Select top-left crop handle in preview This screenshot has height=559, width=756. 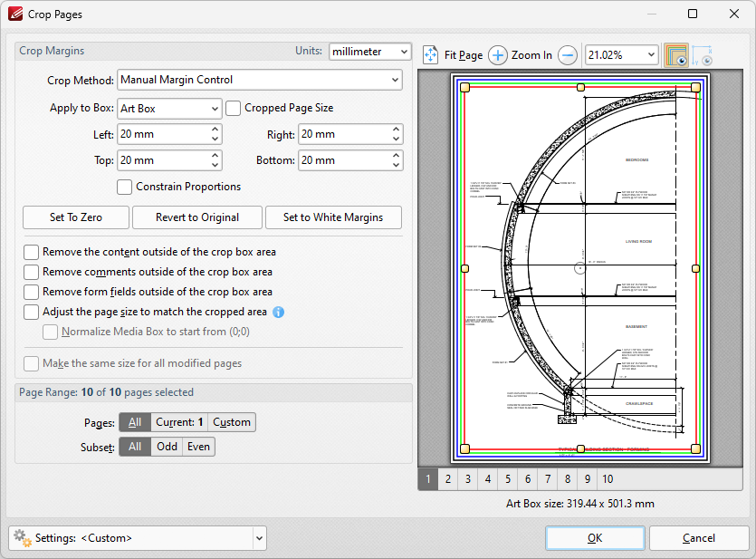click(464, 87)
